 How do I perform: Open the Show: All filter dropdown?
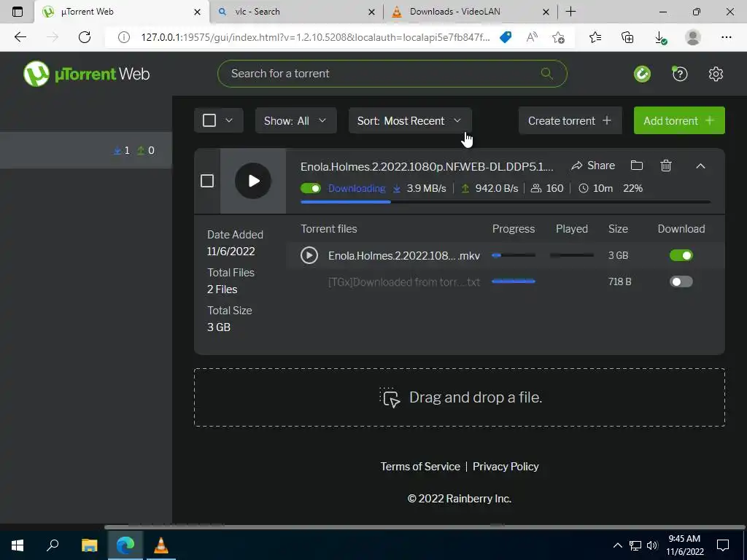click(x=296, y=120)
